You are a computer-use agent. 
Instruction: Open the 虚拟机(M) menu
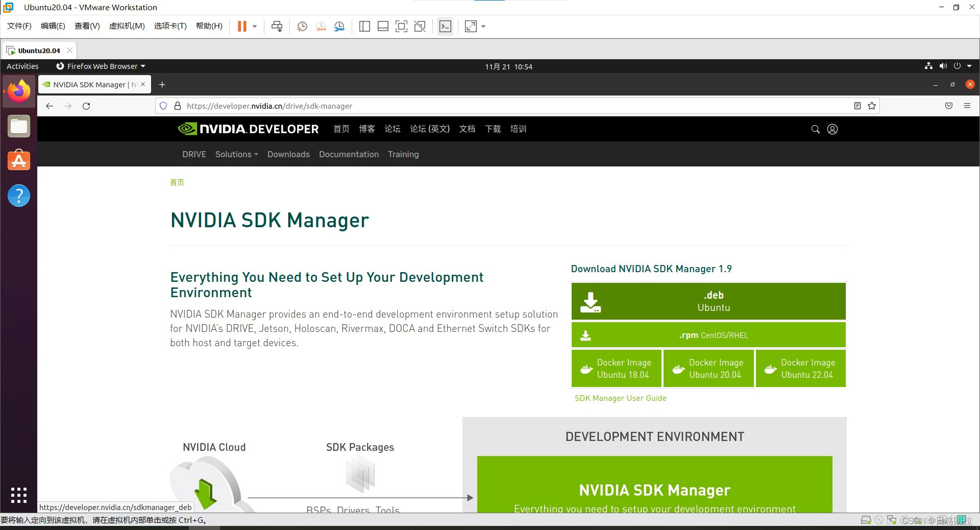point(127,26)
